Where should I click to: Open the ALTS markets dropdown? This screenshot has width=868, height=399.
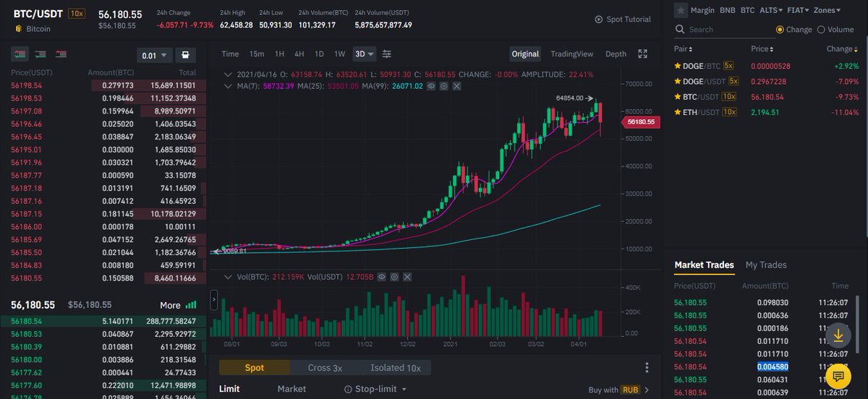[771, 10]
